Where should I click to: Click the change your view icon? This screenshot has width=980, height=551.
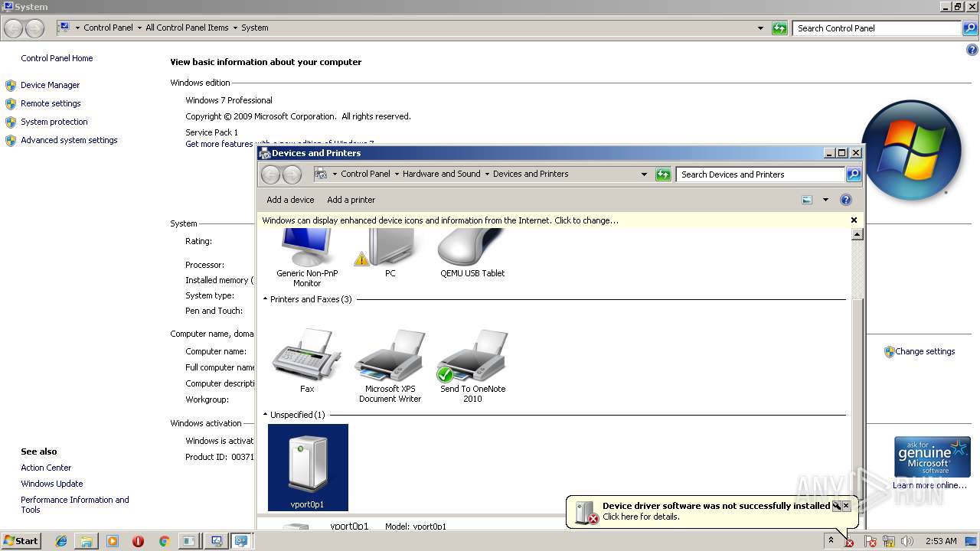(x=807, y=200)
